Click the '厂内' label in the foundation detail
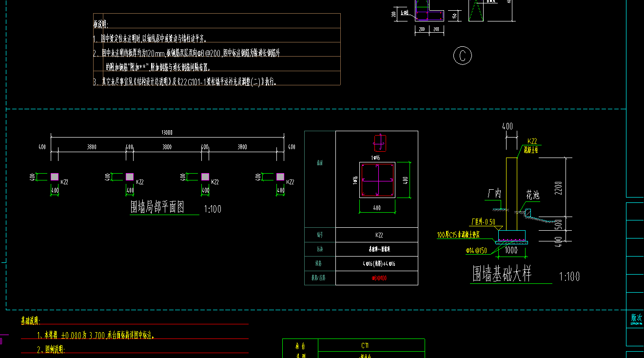Image resolution: width=644 pixels, height=358 pixels. click(494, 194)
